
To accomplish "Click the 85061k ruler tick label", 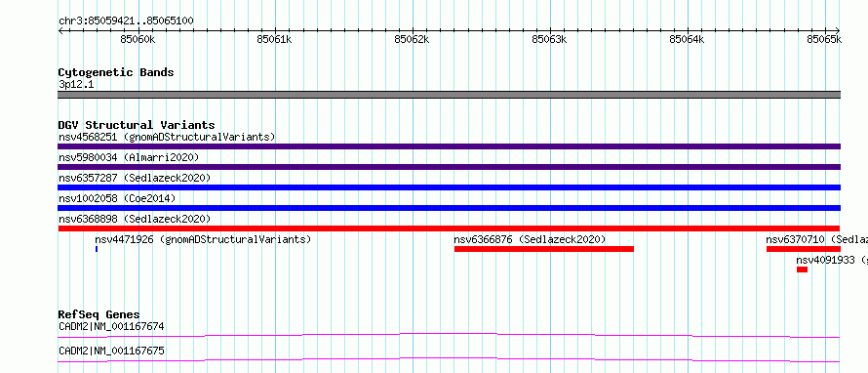I will [275, 39].
